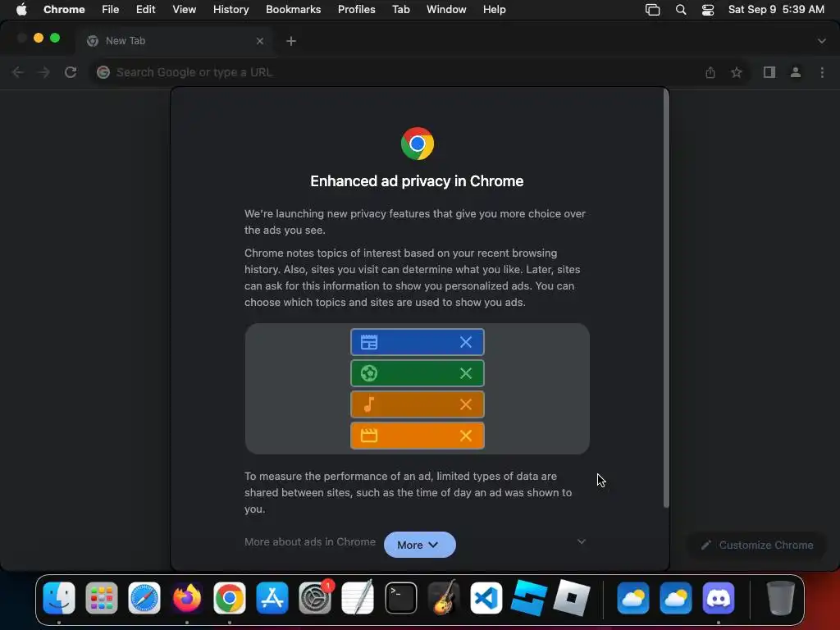This screenshot has width=840, height=630.
Task: Open Spotlight search in menu bar
Action: coord(681,10)
